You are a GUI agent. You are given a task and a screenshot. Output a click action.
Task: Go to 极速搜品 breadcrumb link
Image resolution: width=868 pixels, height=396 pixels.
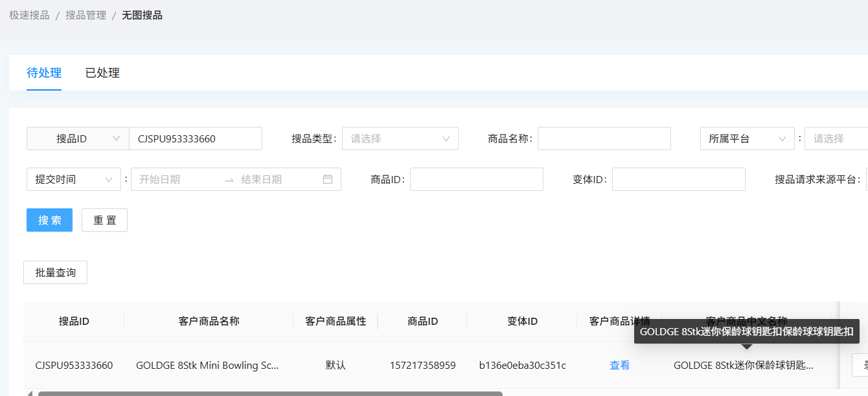[29, 15]
